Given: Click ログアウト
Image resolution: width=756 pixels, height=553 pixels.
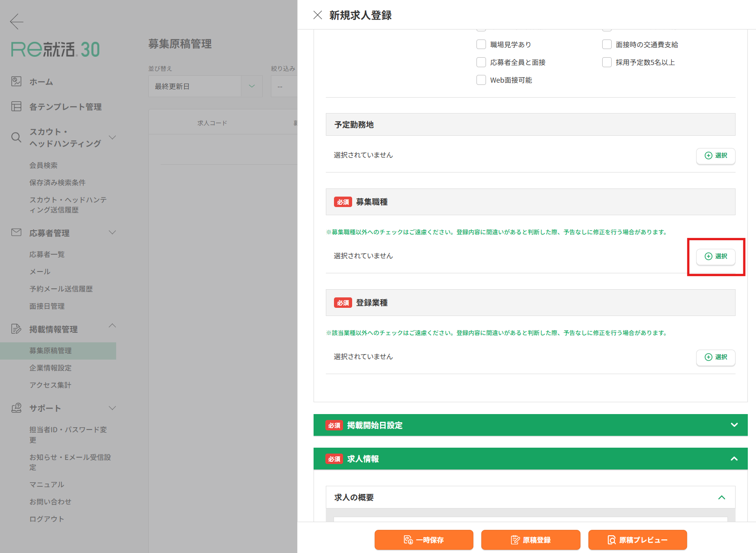Looking at the screenshot, I should (x=47, y=519).
